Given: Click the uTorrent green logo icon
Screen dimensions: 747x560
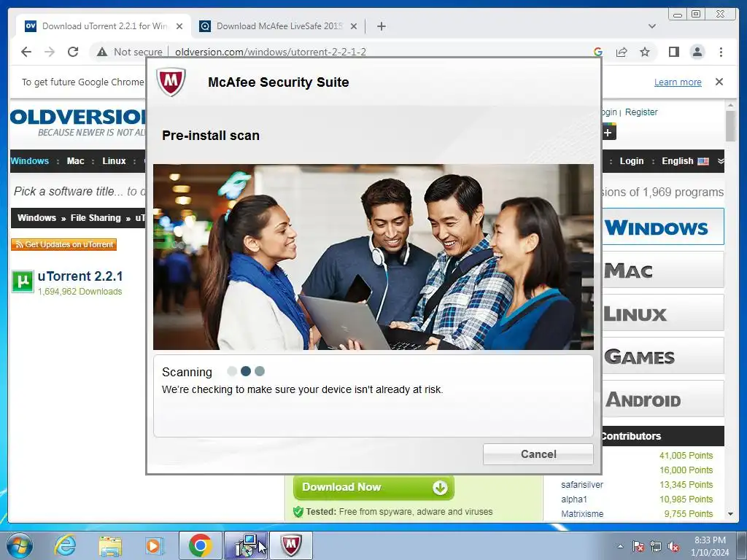Looking at the screenshot, I should 23,281.
